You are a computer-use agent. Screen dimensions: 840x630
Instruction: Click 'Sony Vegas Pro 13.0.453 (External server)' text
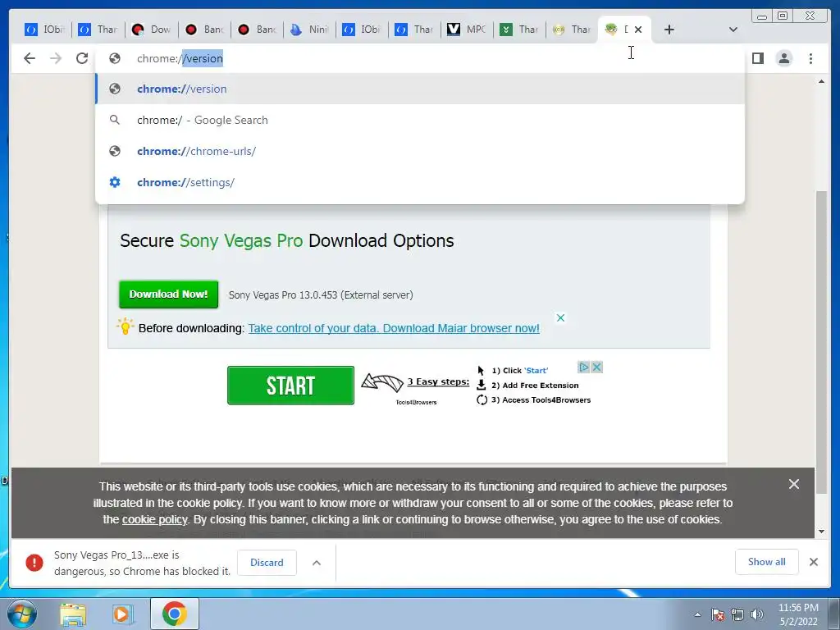(x=321, y=295)
